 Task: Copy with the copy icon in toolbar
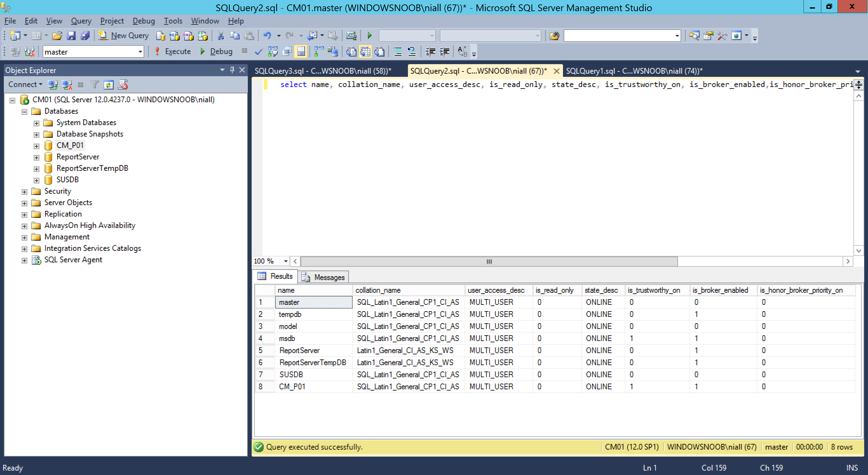pyautogui.click(x=235, y=35)
